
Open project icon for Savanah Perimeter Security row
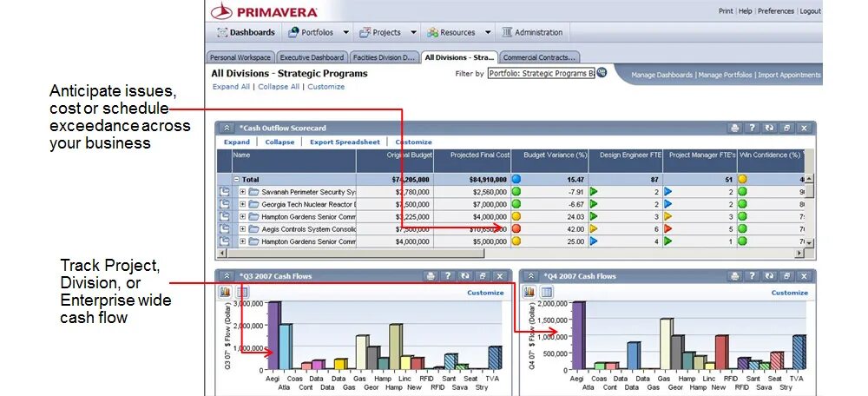pos(224,192)
